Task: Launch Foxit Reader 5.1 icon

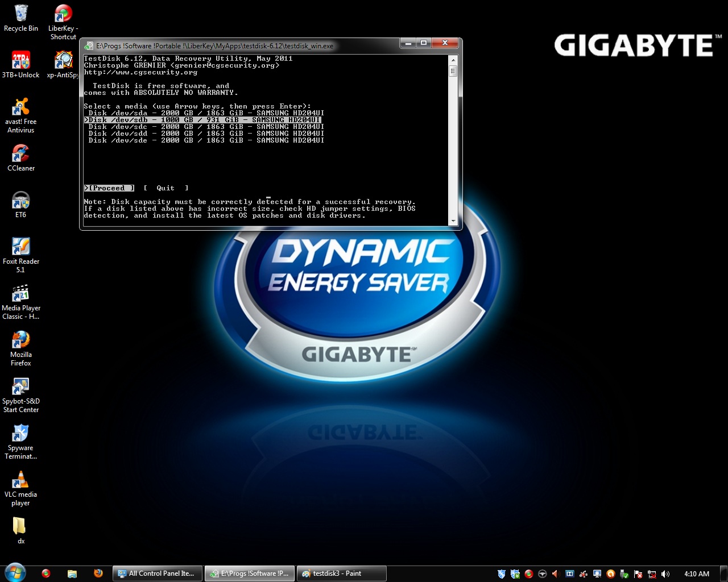Action: click(x=21, y=255)
